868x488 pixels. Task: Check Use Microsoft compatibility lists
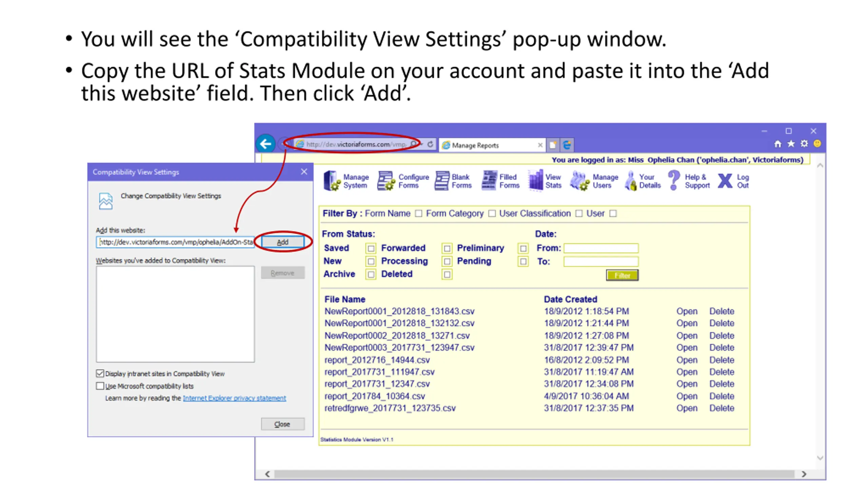click(100, 386)
